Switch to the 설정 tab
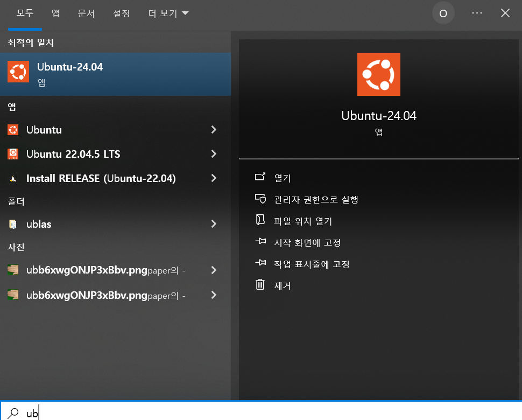Screen dimensions: 522x420 coord(121,13)
